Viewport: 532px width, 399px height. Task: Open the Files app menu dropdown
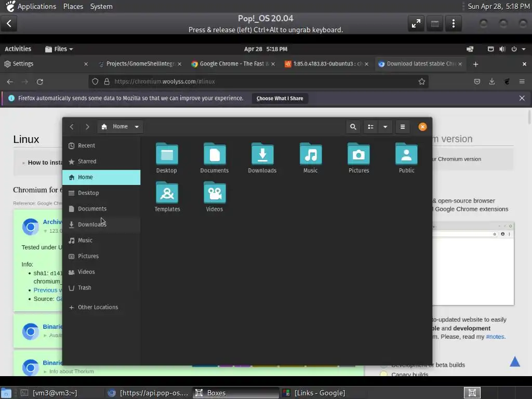click(x=59, y=49)
